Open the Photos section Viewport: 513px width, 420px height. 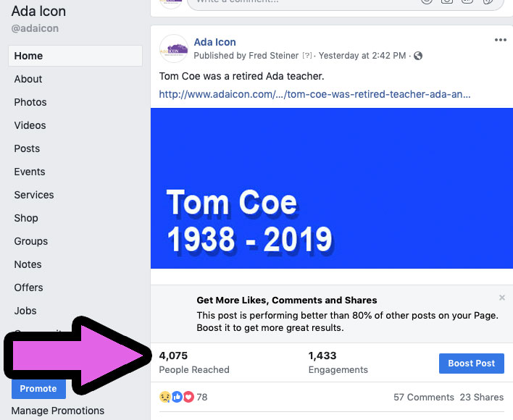coord(30,102)
